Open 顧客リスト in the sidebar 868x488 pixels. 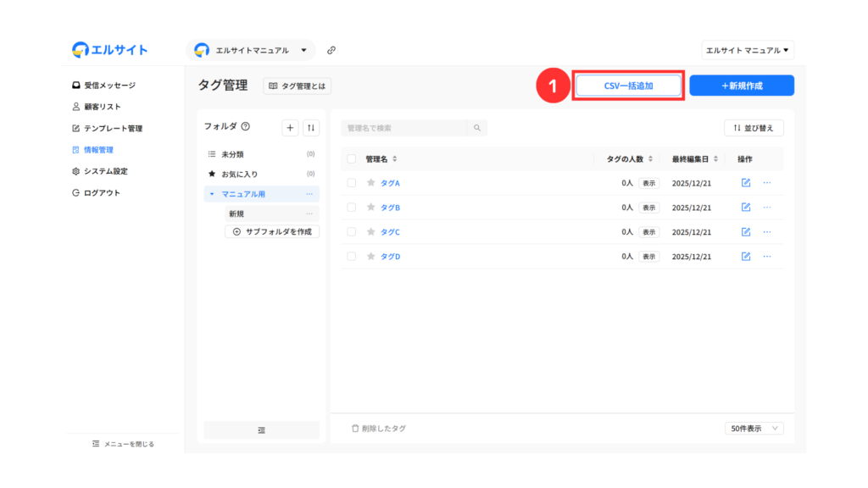(x=102, y=107)
